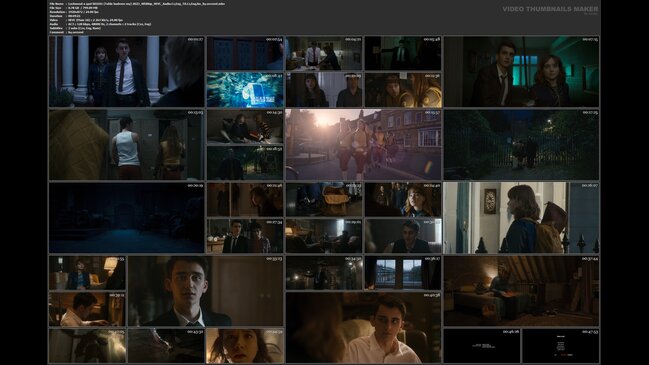Open frame with two people by white door
649x365 pixels.
[324, 90]
